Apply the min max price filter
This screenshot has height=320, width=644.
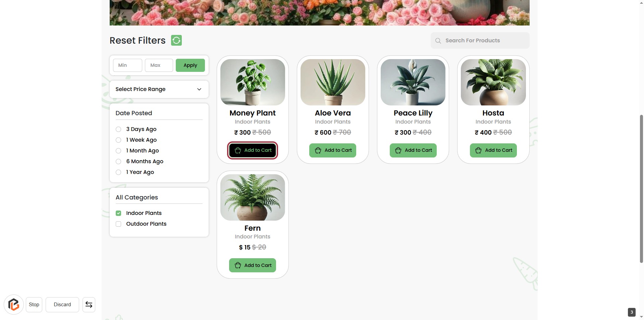190,65
